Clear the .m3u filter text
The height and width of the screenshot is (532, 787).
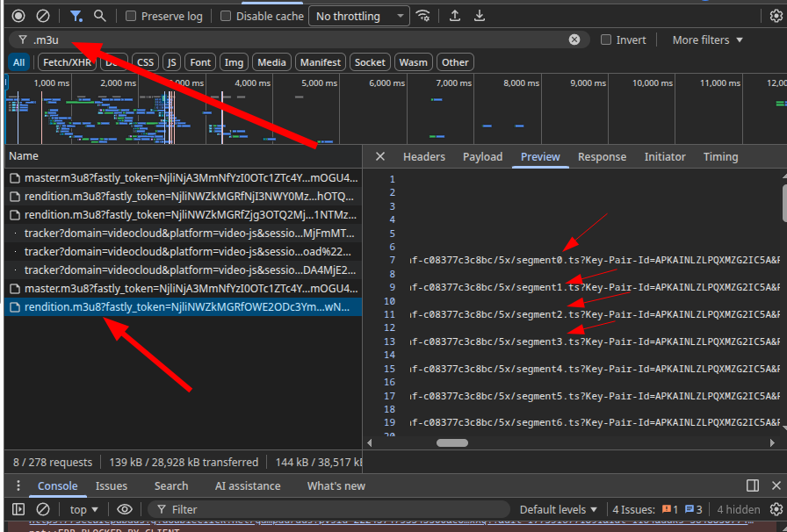click(x=574, y=40)
